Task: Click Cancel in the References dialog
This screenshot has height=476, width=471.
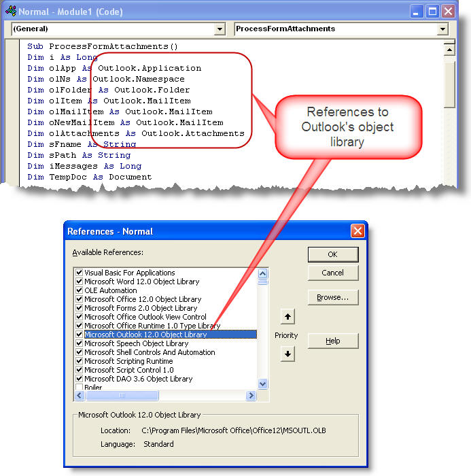Action: (x=333, y=273)
